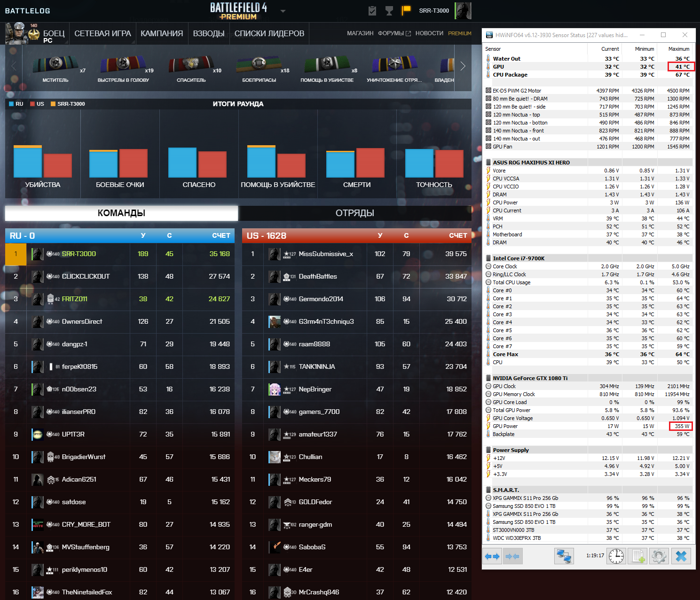Image resolution: width=700 pixels, height=600 pixels.
Task: Click СЧЕТ column header in US table
Action: 458,235
